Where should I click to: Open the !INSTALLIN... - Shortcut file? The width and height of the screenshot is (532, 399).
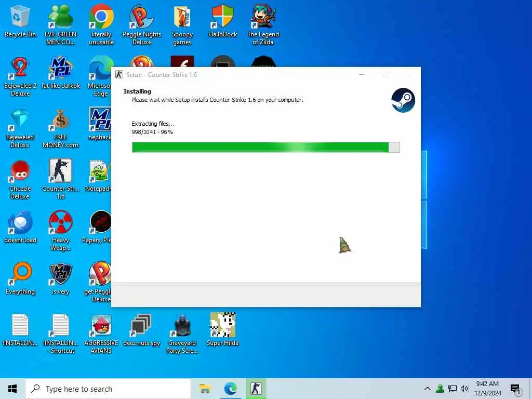[x=60, y=334]
